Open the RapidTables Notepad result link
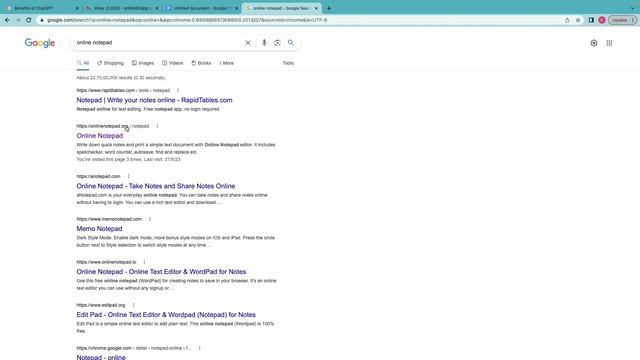The image size is (640, 360). click(154, 100)
